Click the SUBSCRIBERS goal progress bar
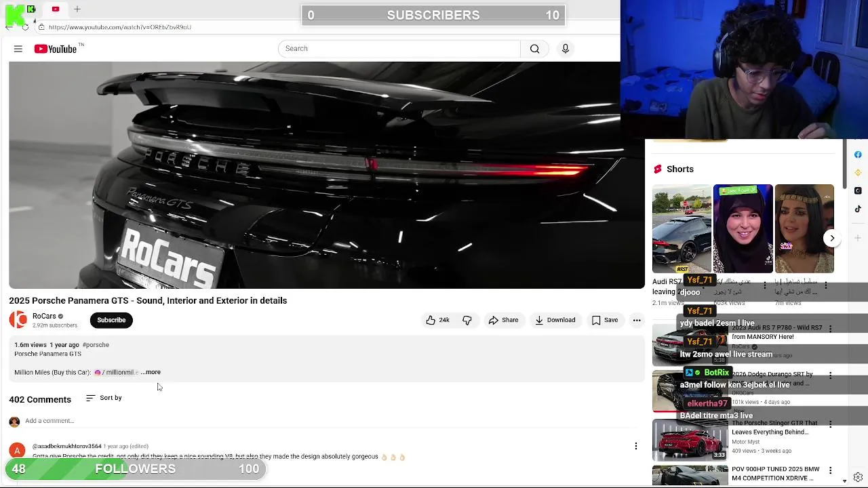The width and height of the screenshot is (868, 488). (x=433, y=15)
